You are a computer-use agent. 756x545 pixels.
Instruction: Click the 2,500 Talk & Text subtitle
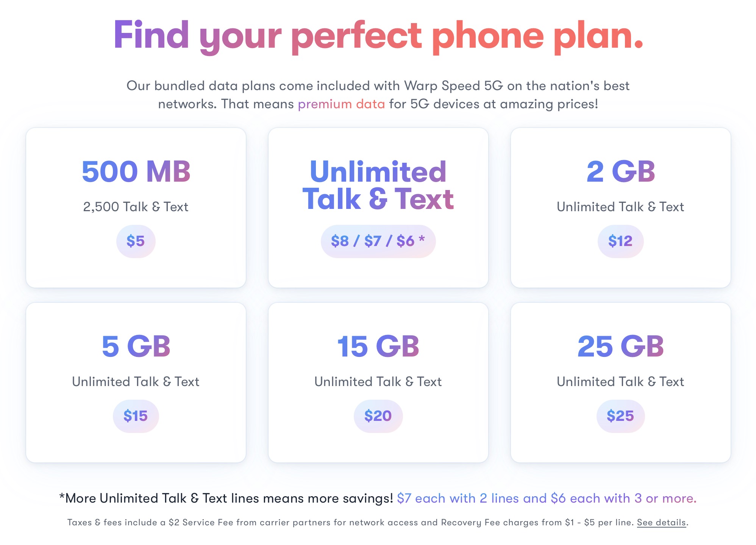tap(136, 207)
